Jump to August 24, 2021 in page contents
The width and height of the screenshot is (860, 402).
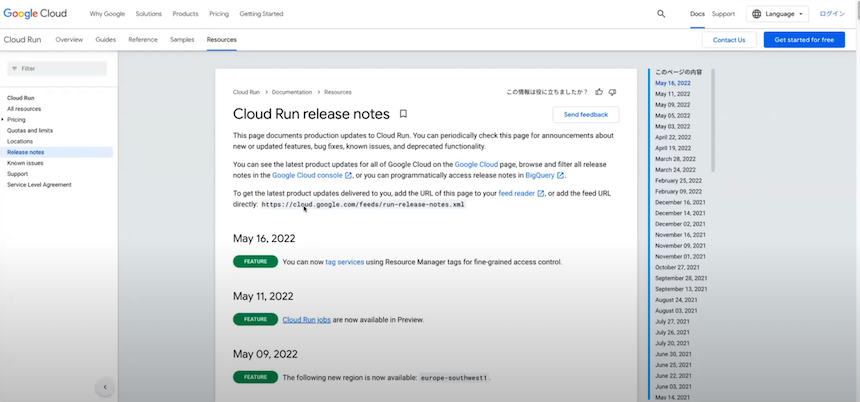pos(676,300)
